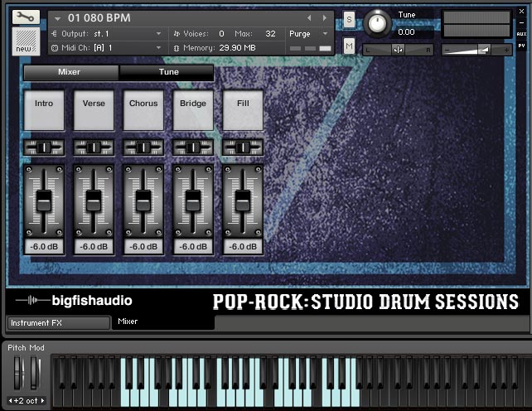Click the Intro pan slider
This screenshot has height=411, width=532.
[44, 147]
